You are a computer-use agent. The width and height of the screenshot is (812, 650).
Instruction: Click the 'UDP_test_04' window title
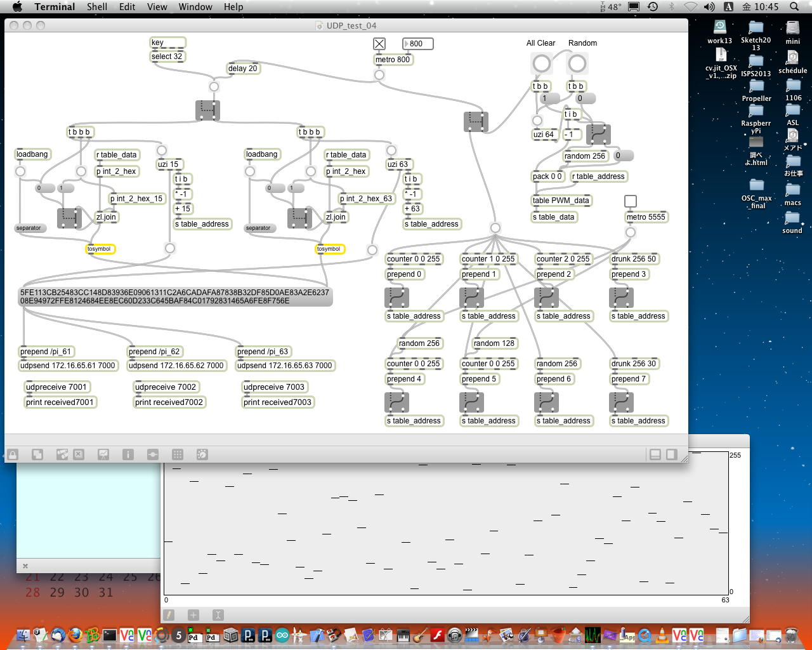[351, 25]
